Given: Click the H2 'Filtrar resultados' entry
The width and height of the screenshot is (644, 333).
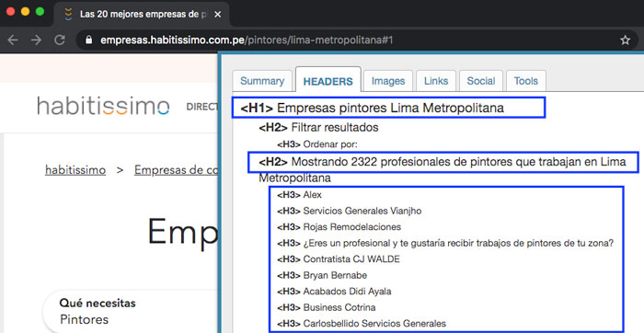Looking at the screenshot, I should coord(318,127).
